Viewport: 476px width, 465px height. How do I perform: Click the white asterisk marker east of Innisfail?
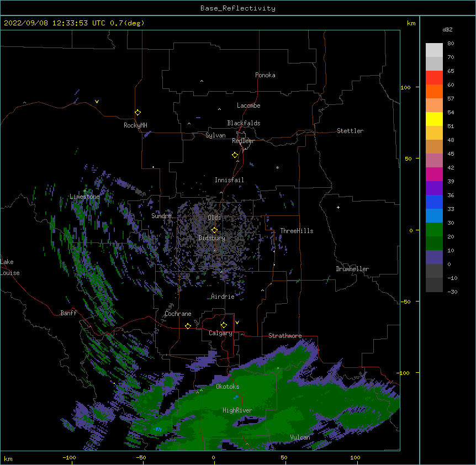(277, 167)
